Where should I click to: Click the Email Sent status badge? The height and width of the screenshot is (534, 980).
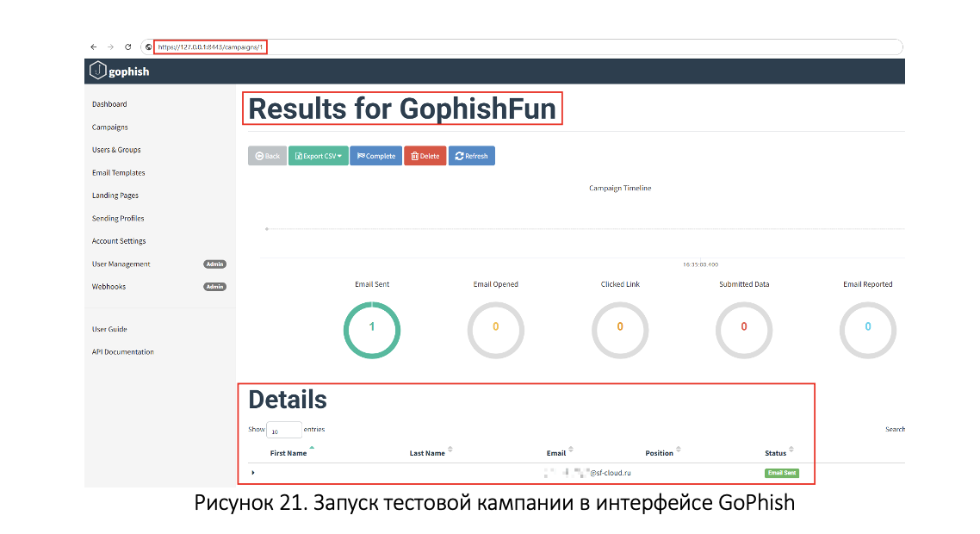point(782,474)
